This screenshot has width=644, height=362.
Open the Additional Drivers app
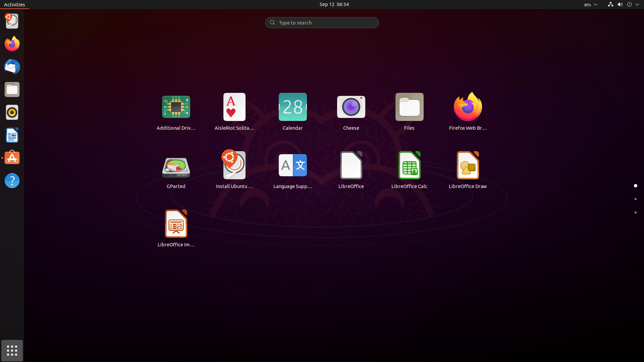[176, 107]
